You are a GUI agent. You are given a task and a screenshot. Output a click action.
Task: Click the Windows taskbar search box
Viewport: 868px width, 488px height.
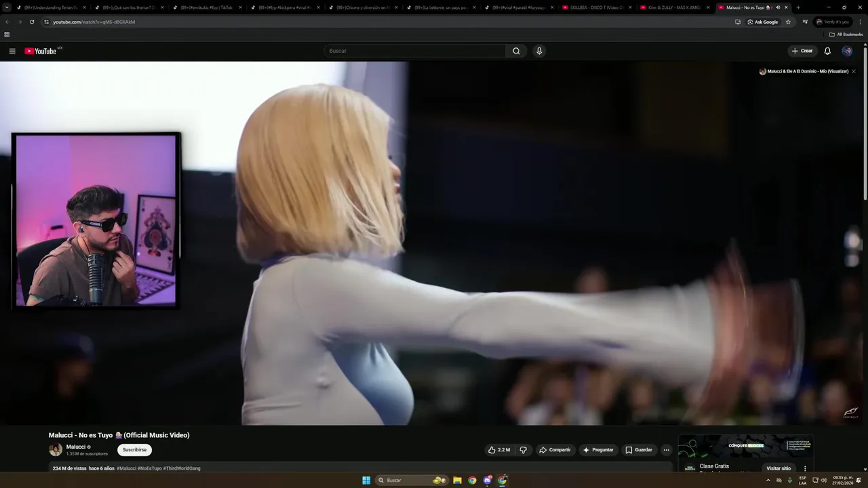click(x=412, y=481)
